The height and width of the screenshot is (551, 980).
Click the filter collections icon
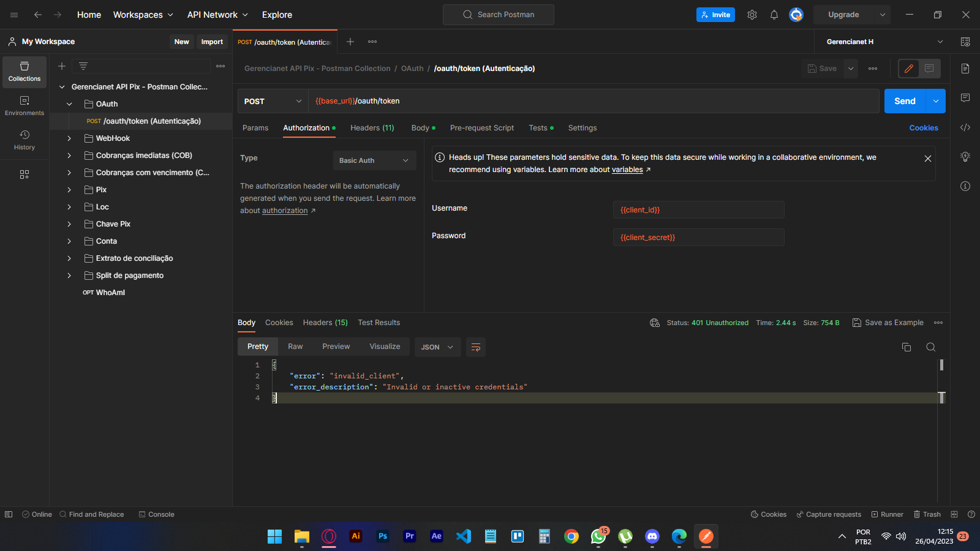coord(83,66)
